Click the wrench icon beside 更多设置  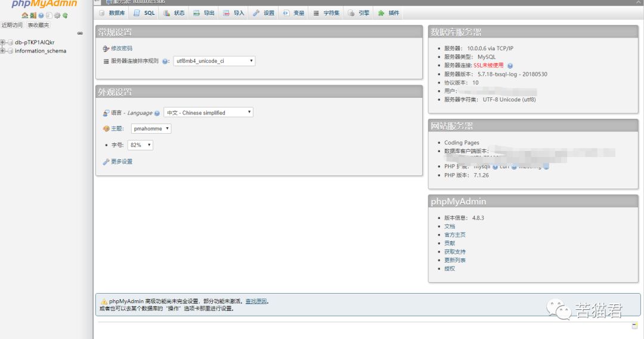[x=106, y=162]
